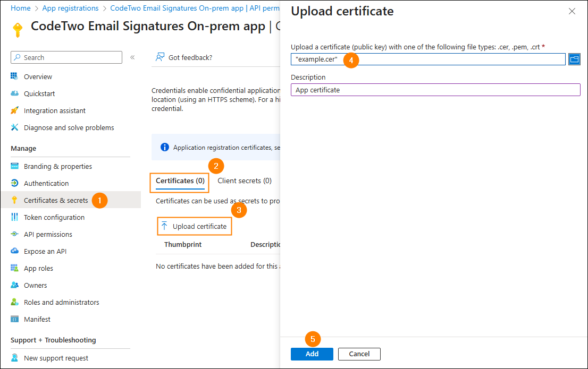Open Diagnose and solve problems

(x=69, y=127)
